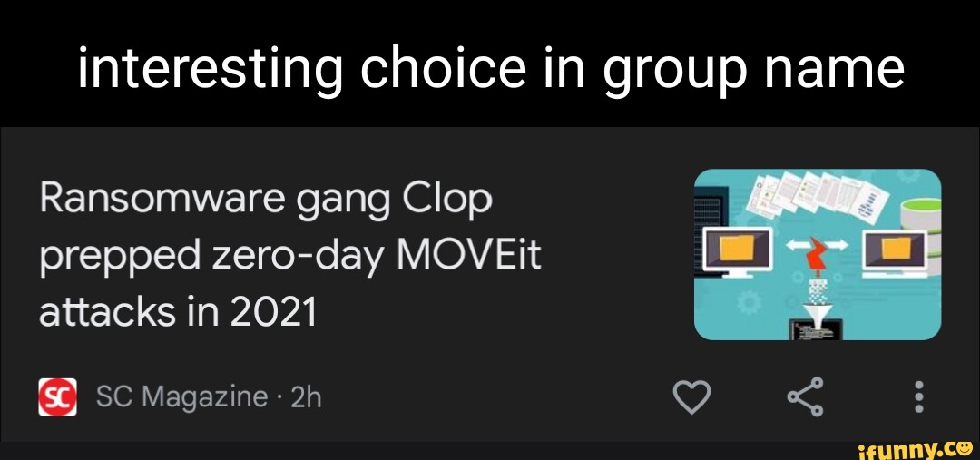
Task: Click the red SC Magazine logo
Action: (57, 396)
